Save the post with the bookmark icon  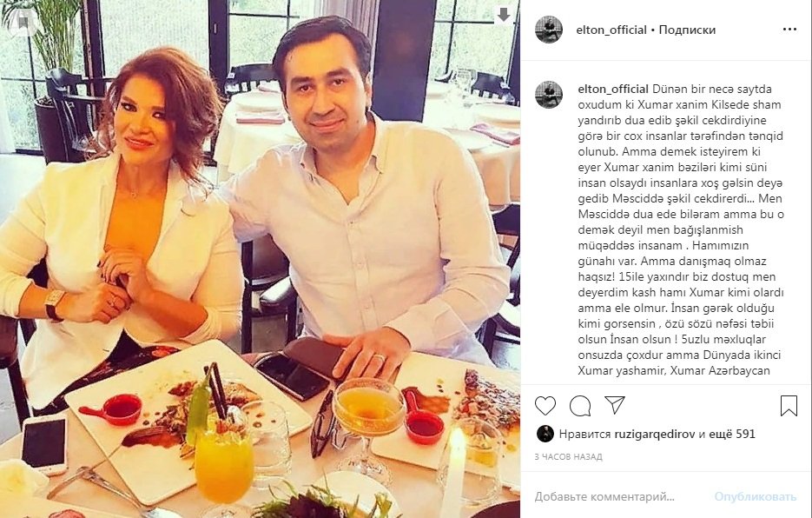[789, 406]
